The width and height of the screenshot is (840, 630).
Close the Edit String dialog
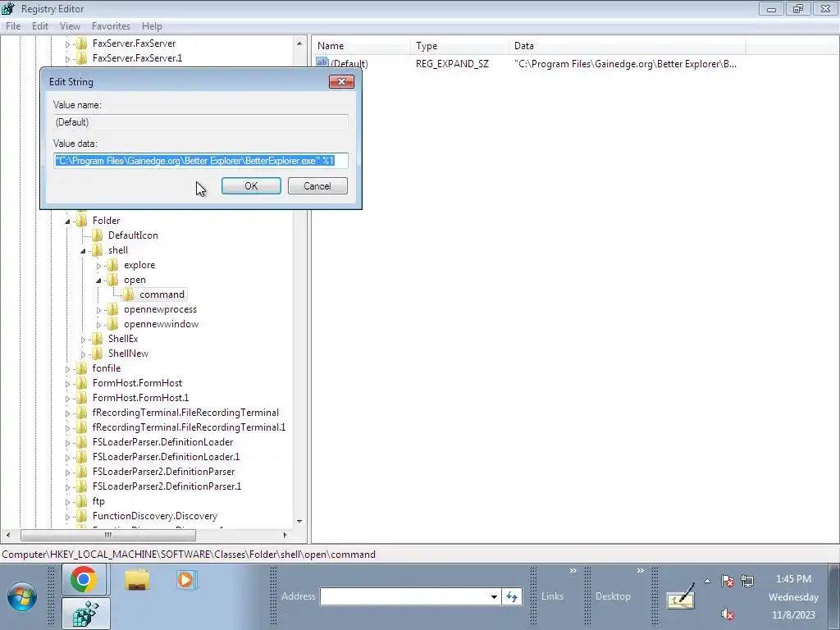click(x=341, y=81)
